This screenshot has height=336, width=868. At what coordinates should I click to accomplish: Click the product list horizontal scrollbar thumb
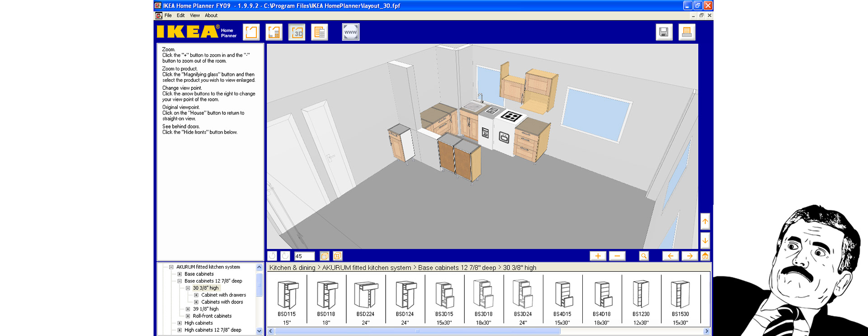point(418,331)
